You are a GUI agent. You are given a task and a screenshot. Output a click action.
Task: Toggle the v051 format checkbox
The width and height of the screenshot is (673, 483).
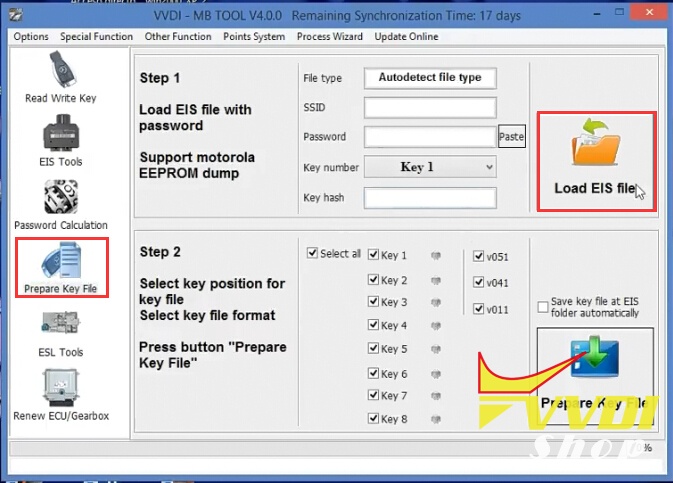coord(478,256)
